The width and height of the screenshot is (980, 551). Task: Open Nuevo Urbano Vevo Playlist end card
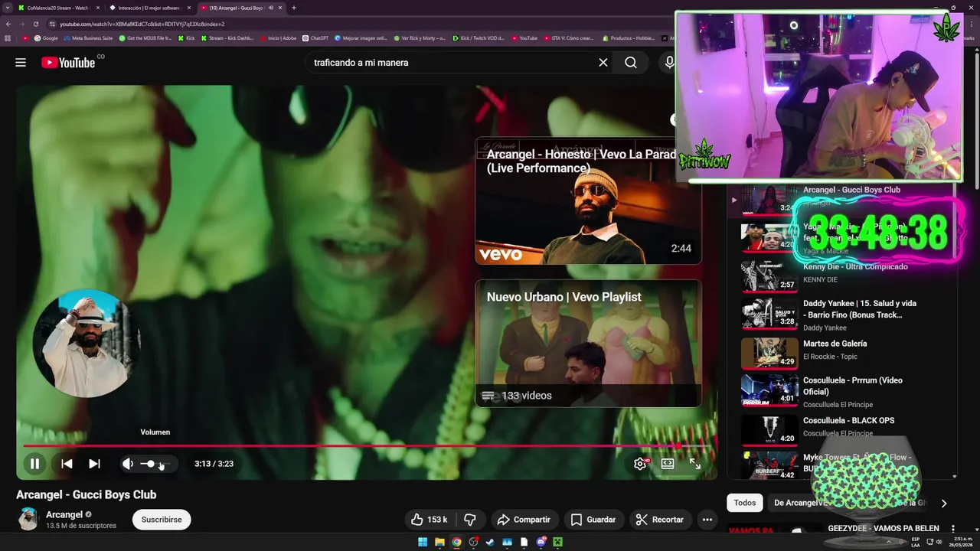(588, 344)
